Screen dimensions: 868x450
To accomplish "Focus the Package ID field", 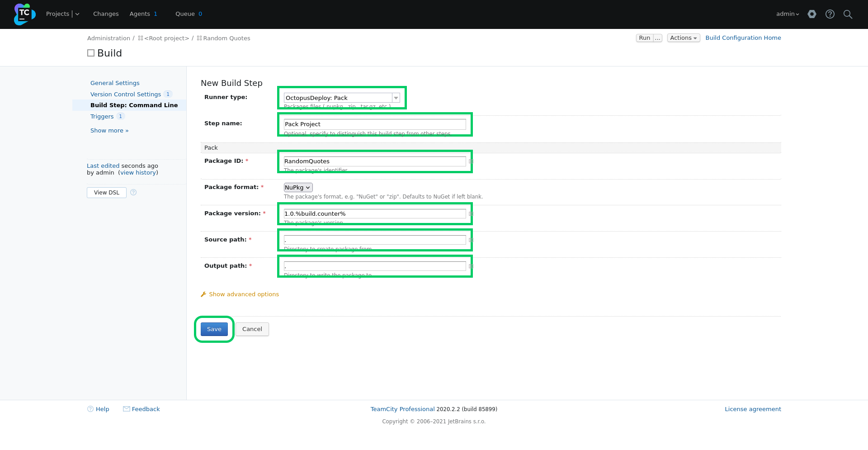I will point(375,161).
